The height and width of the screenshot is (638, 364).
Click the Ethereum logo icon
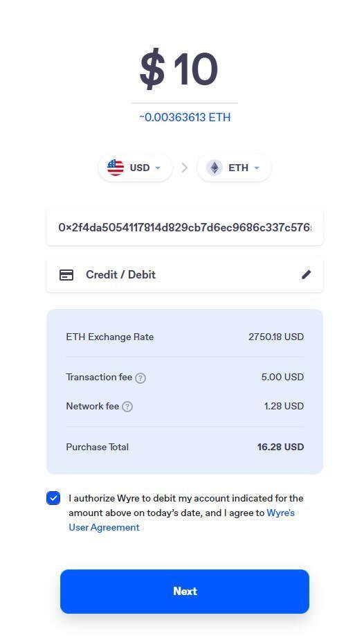point(214,168)
